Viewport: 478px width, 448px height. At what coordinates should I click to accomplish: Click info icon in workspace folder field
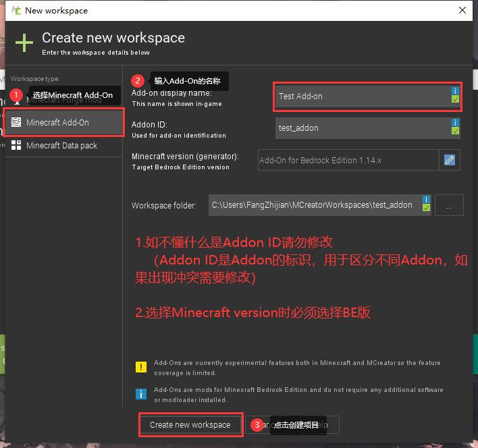[x=426, y=200]
